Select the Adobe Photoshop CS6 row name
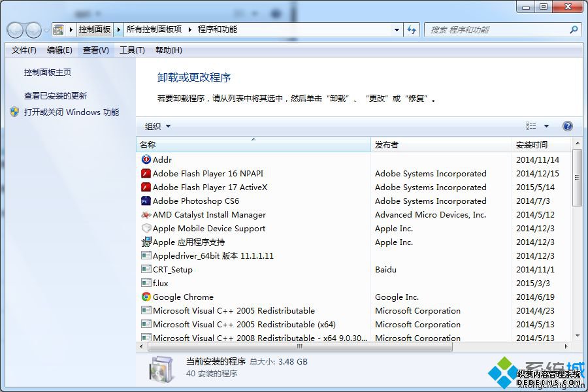The height and width of the screenshot is (392, 588). (x=196, y=201)
